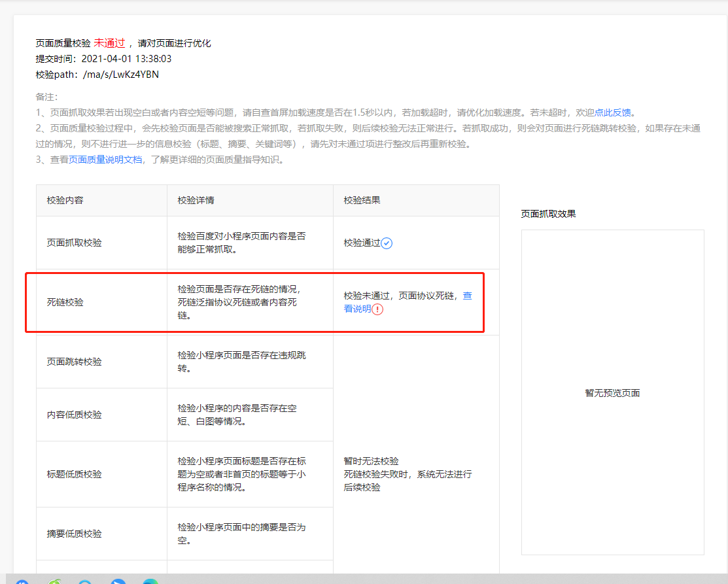The image size is (728, 584).
Task: Click the 暂无预览页面 preview panel
Action: click(x=612, y=392)
